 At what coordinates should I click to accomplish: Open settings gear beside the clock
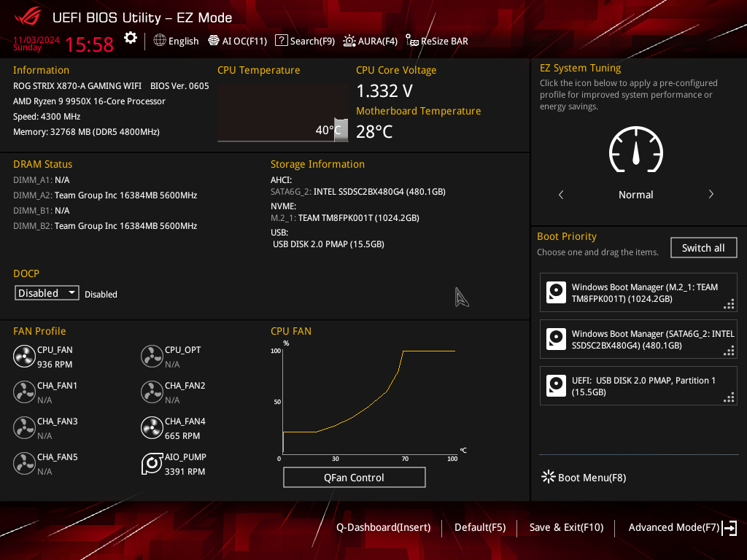pos(131,38)
